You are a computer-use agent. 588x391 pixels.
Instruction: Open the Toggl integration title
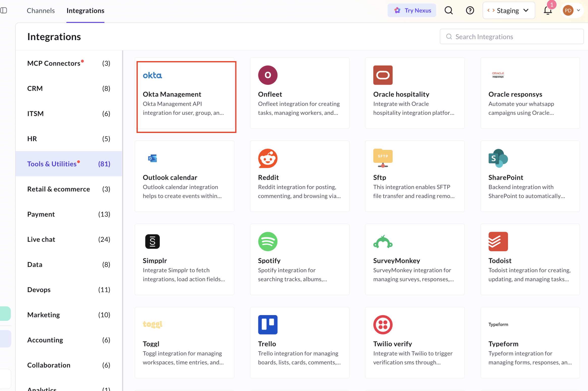pyautogui.click(x=151, y=344)
